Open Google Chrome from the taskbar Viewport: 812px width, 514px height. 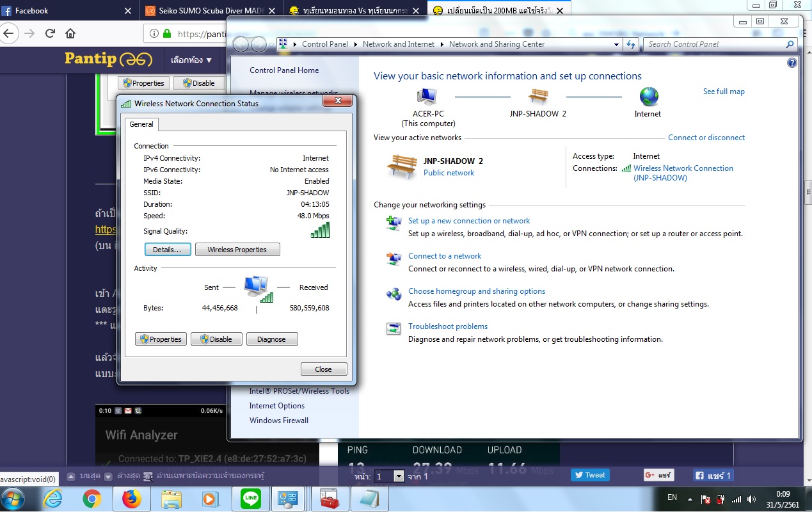(92, 499)
